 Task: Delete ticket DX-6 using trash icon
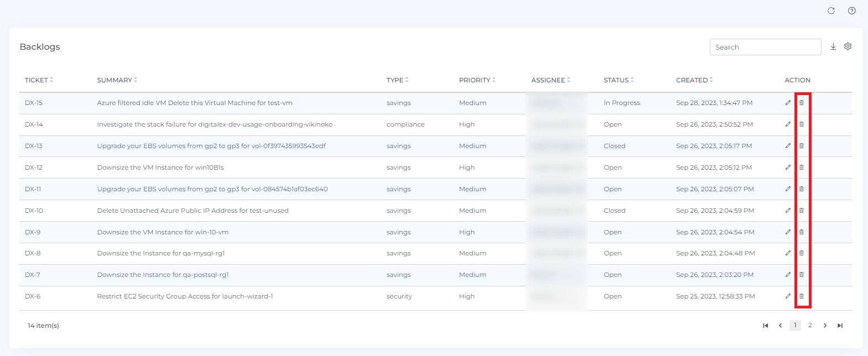(802, 296)
